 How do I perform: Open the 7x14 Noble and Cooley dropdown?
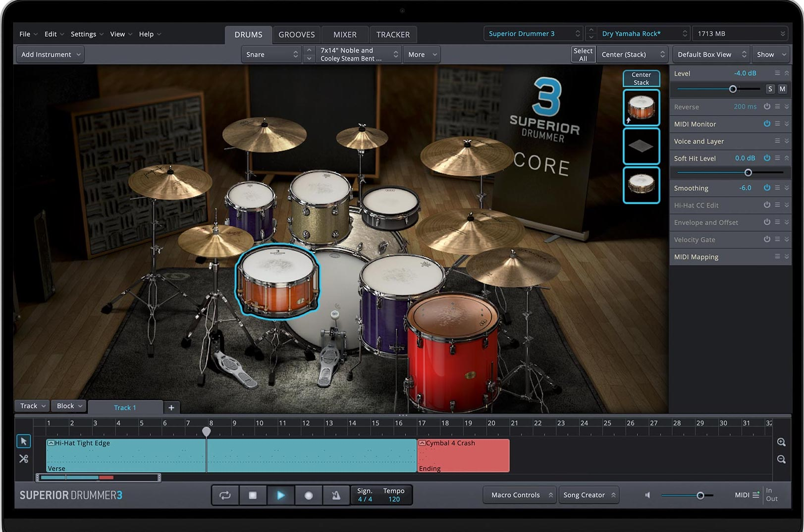pyautogui.click(x=358, y=54)
